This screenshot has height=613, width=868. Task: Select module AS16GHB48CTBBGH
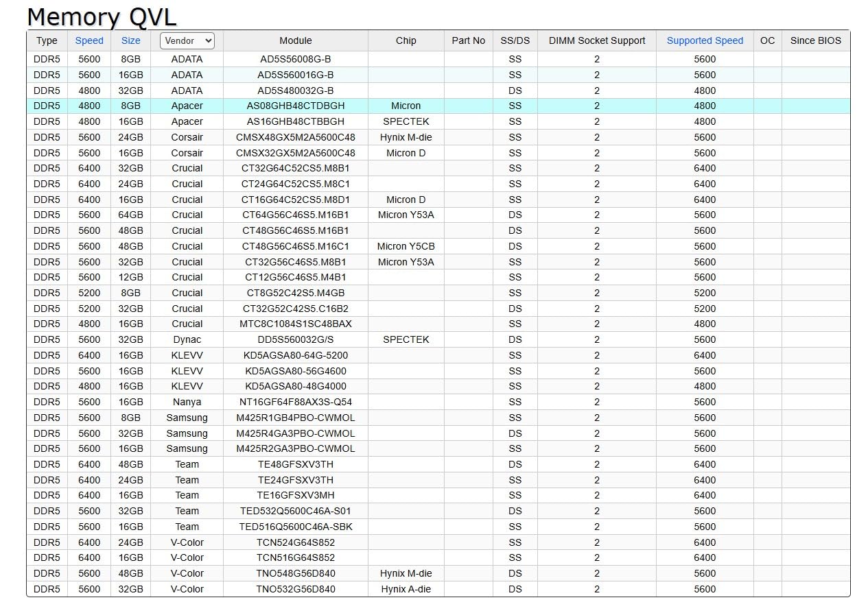tap(296, 121)
